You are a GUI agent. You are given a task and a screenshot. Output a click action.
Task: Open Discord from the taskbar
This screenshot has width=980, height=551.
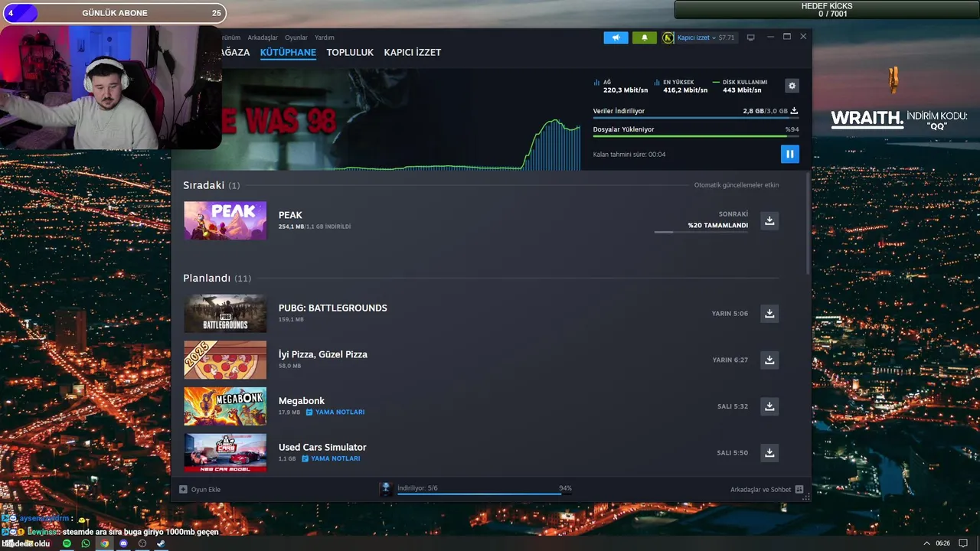tap(123, 543)
